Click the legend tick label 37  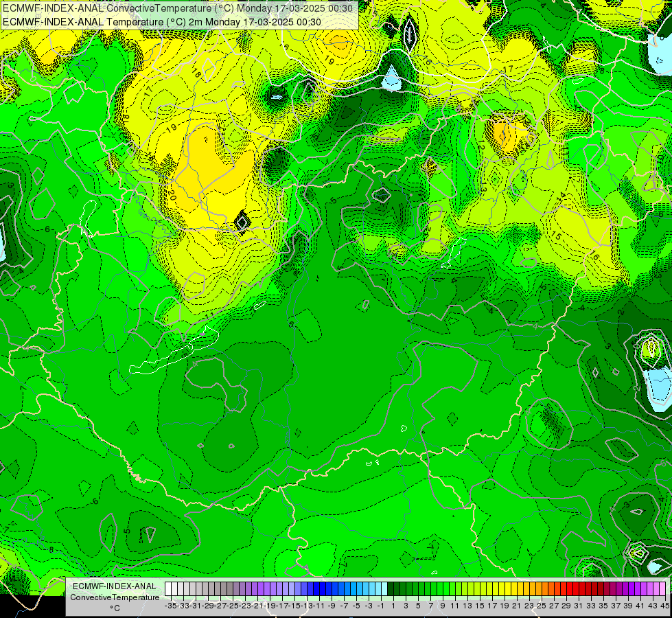tap(616, 606)
